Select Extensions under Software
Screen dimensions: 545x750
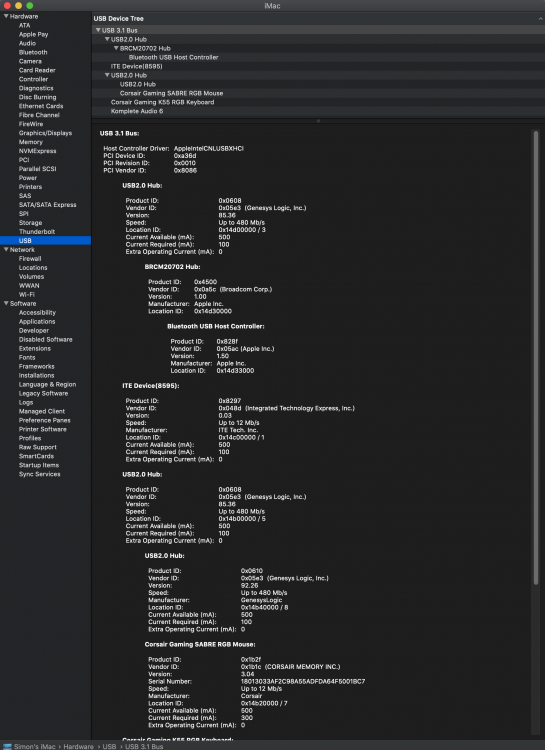34,348
